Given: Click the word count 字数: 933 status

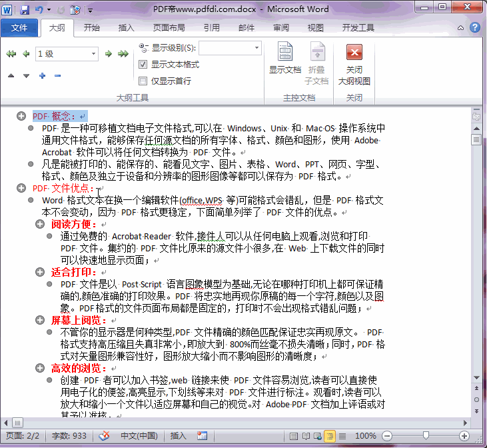Looking at the screenshot, I should 69,436.
